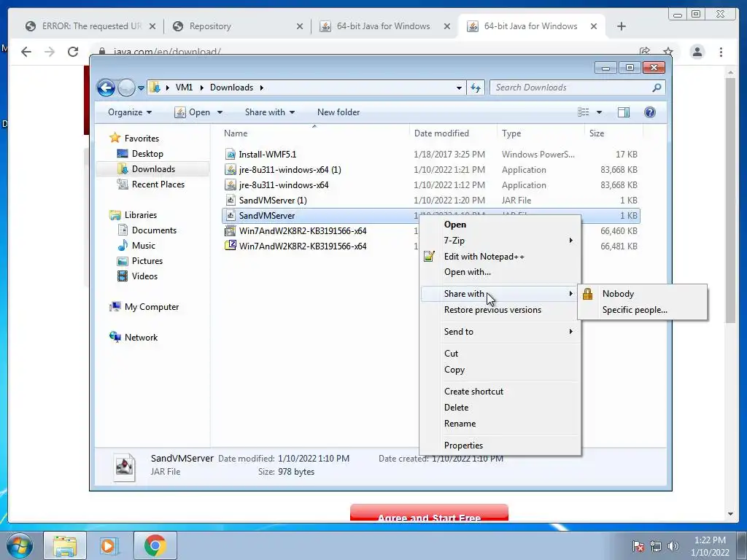Select Libraries in the navigation pane

coord(141,215)
